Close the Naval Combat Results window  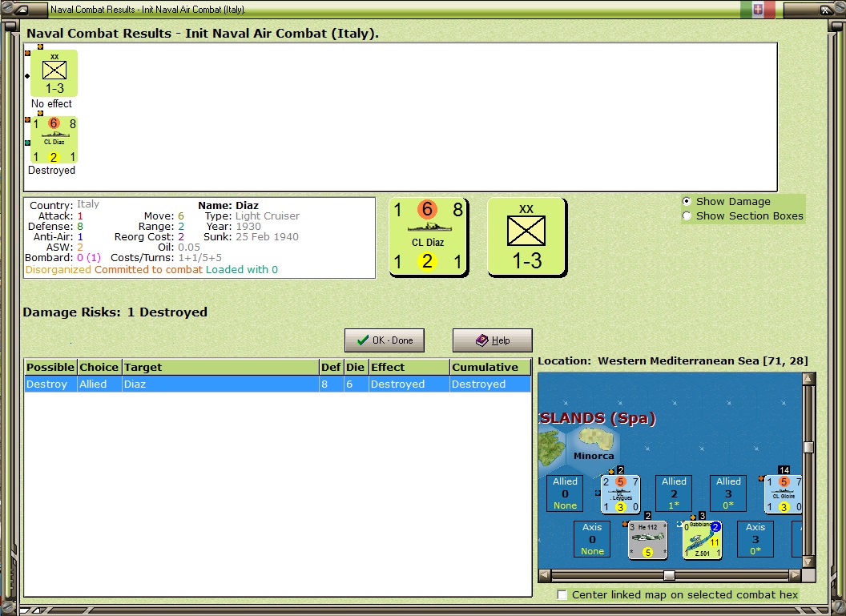pyautogui.click(x=827, y=9)
